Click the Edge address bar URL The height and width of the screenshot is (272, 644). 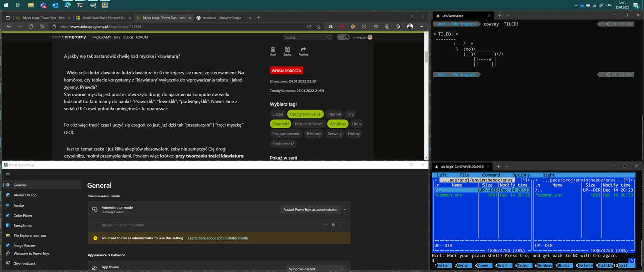pos(101,26)
